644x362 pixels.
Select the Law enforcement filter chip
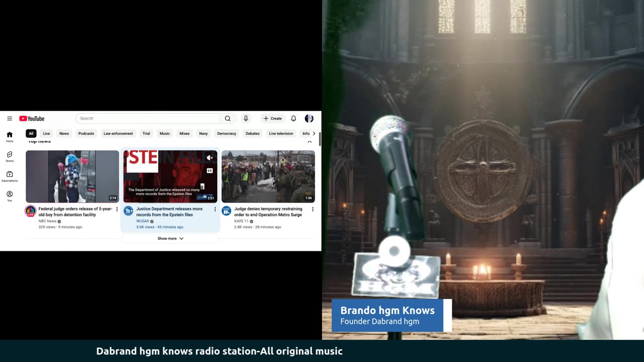[x=118, y=134]
